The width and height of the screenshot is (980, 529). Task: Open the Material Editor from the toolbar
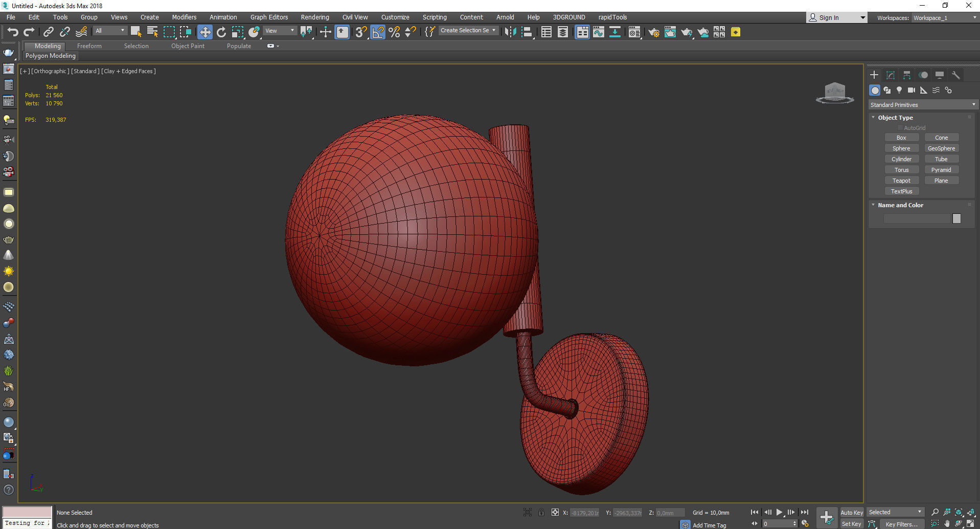click(634, 32)
